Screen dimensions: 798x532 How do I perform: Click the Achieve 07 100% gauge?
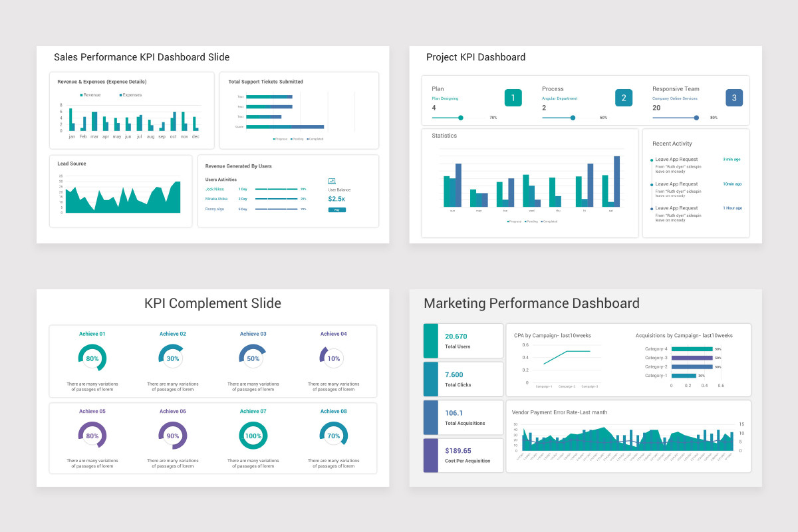[253, 436]
